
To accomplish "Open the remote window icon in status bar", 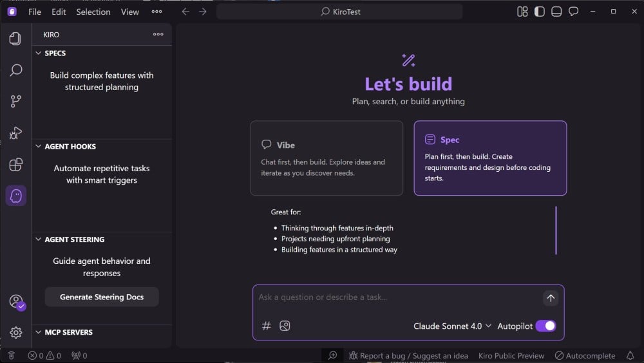I will point(11,356).
